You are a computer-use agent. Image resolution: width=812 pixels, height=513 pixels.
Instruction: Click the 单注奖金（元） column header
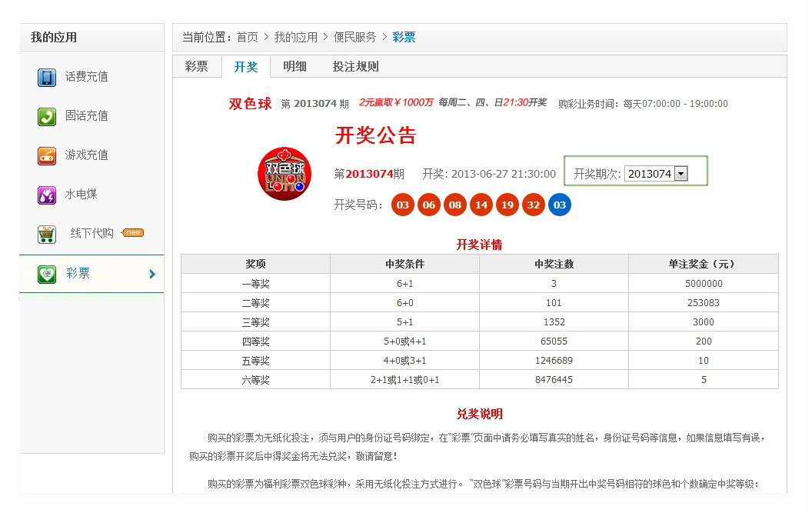click(x=704, y=265)
